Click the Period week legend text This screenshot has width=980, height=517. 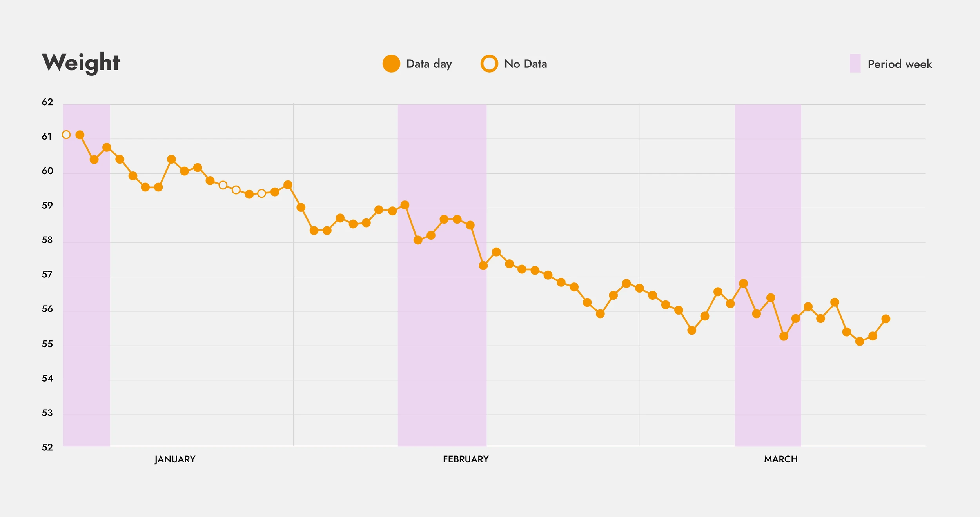pos(900,64)
